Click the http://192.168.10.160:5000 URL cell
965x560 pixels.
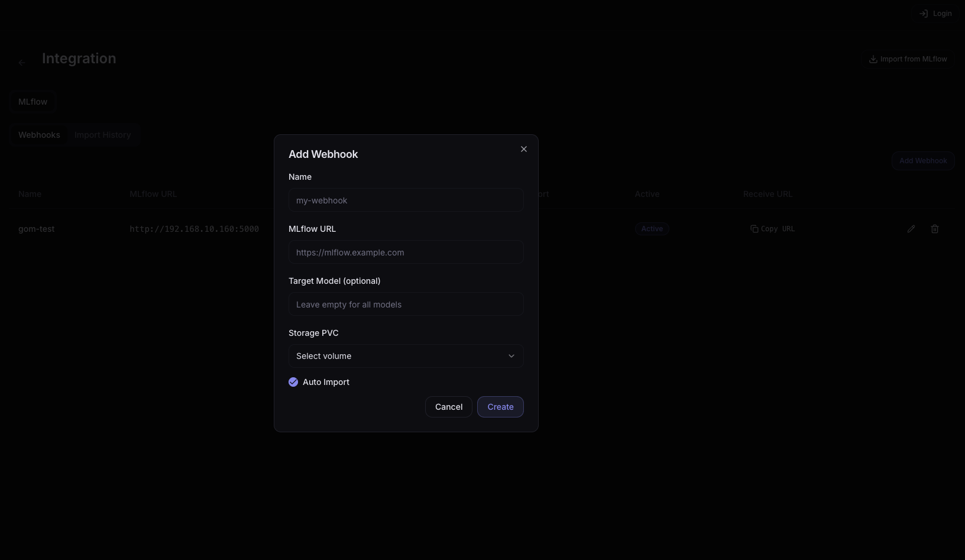(194, 229)
